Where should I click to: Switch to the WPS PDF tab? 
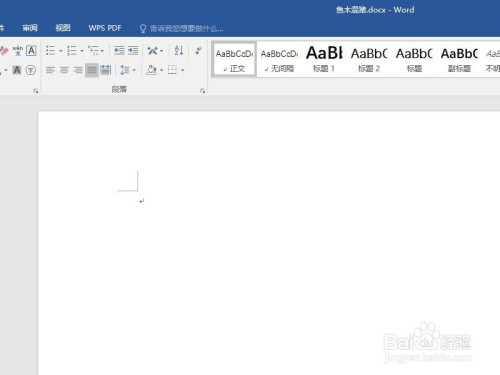pyautogui.click(x=105, y=28)
